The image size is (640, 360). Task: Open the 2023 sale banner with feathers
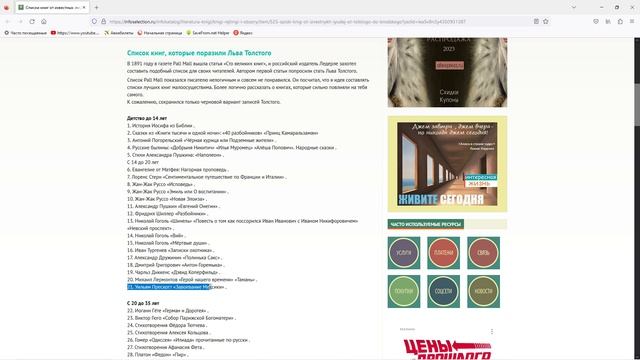(447, 72)
